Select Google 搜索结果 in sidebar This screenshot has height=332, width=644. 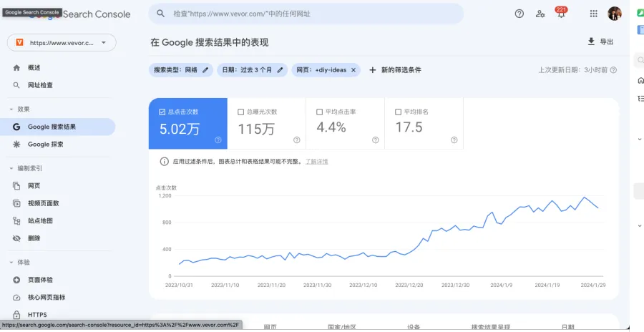click(57, 127)
